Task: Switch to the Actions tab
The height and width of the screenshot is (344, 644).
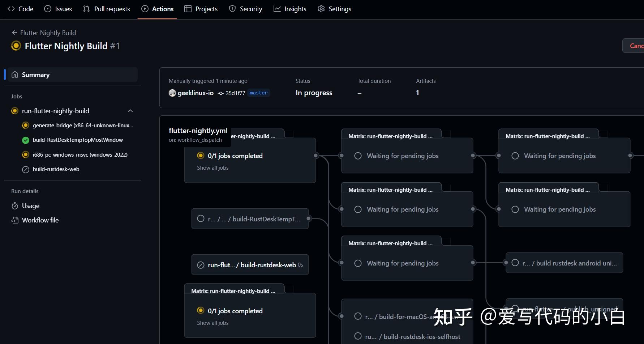Action: click(x=157, y=8)
